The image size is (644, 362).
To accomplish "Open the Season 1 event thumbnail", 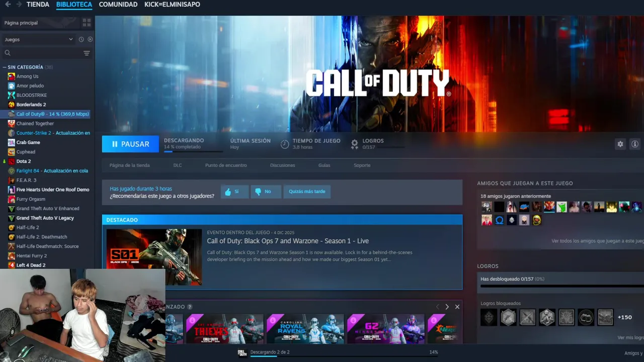I will [154, 257].
